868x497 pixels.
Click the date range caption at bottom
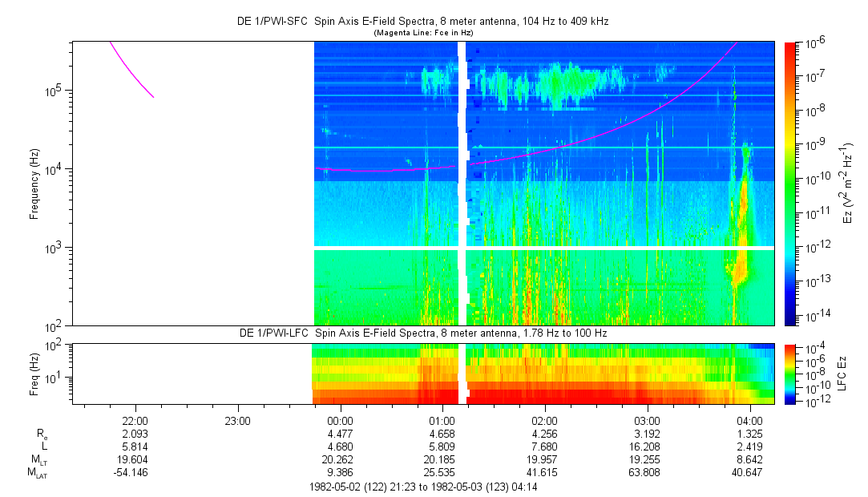click(425, 487)
